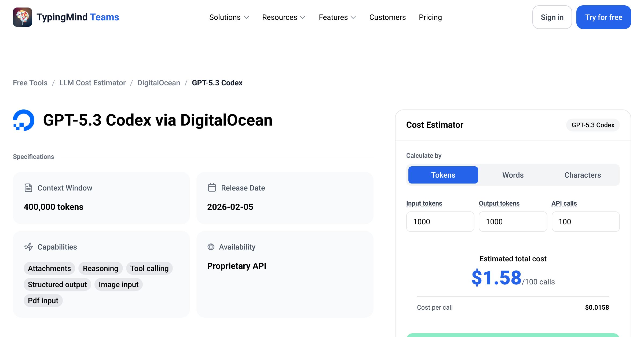Screen dimensions: 644x337
Task: Click the DigitalOcean logo beside the heading
Action: tap(24, 120)
